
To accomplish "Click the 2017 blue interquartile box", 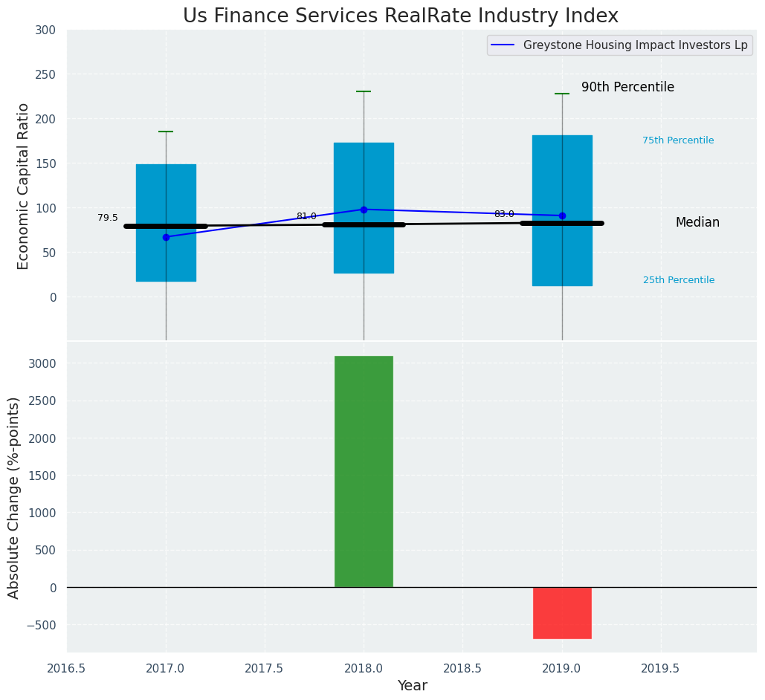I will tap(166, 186).
